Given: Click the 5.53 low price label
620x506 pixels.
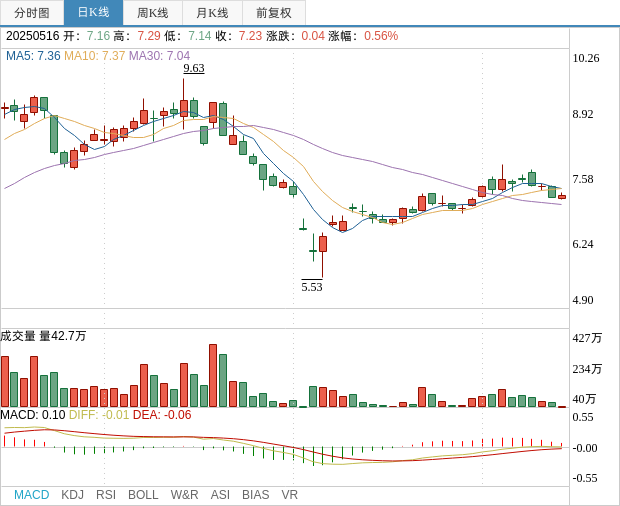Looking at the screenshot, I should coord(312,287).
